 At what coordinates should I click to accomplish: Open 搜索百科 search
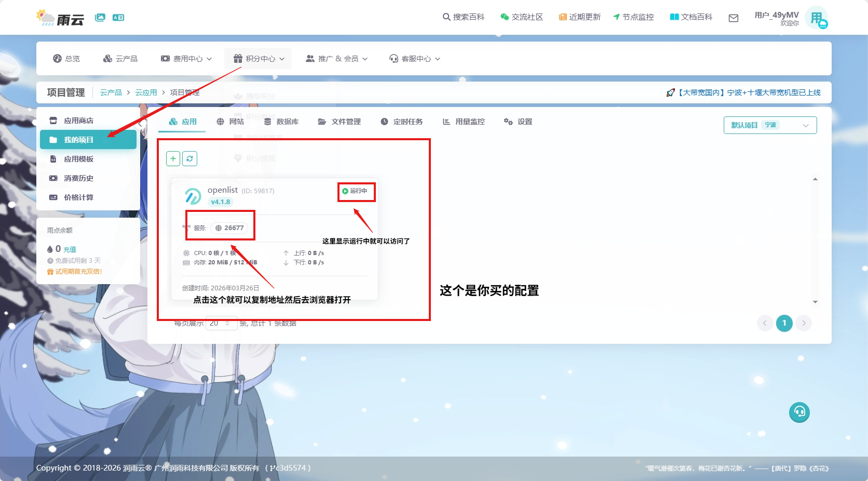[x=463, y=17]
